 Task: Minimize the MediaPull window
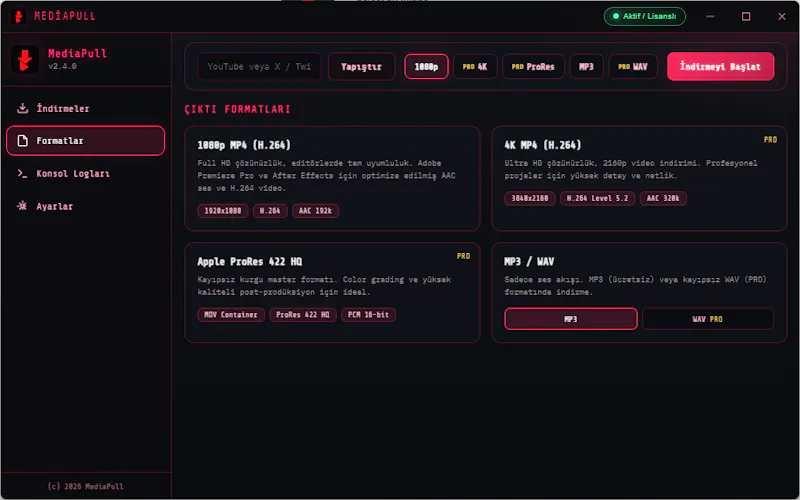pyautogui.click(x=710, y=16)
